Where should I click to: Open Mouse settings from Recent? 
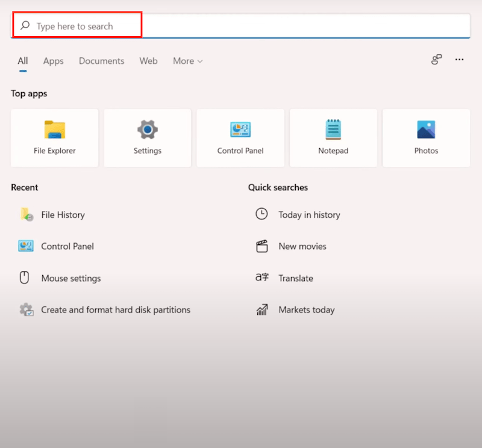click(x=71, y=278)
